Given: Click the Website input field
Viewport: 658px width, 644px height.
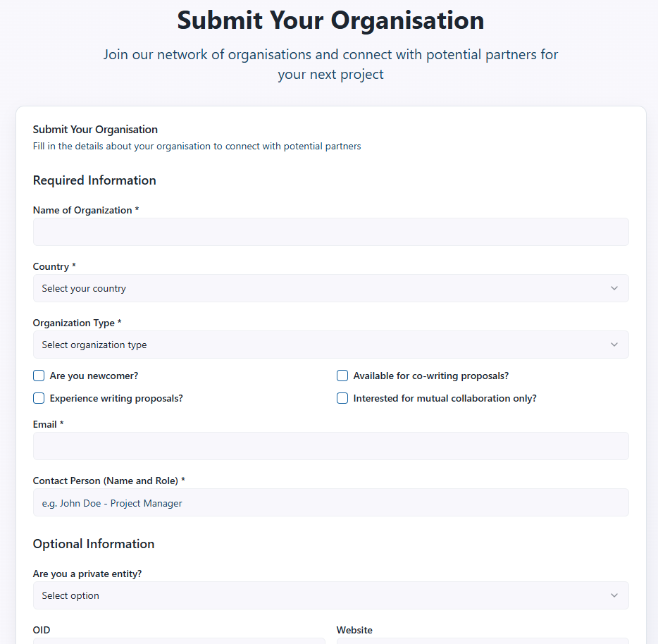Looking at the screenshot, I should coord(483,640).
